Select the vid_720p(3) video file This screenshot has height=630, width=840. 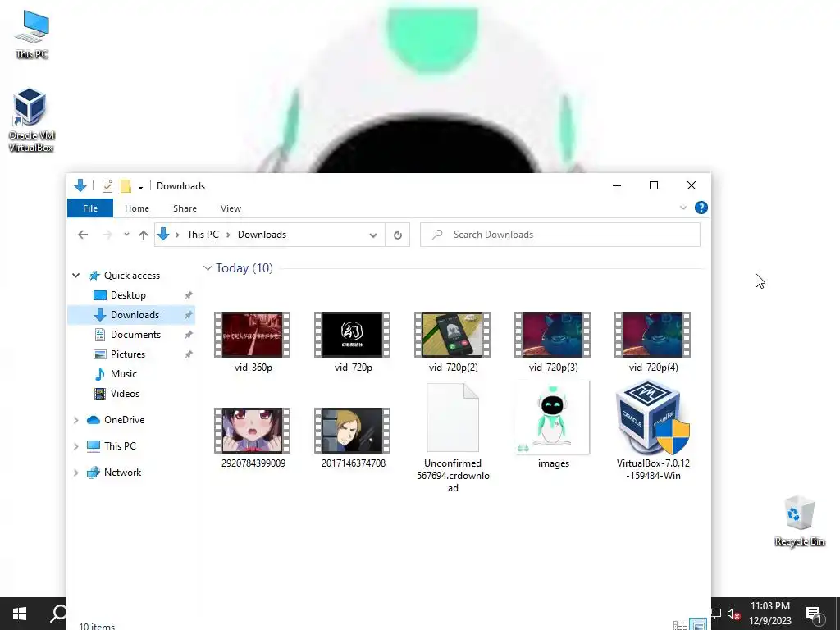tap(553, 342)
